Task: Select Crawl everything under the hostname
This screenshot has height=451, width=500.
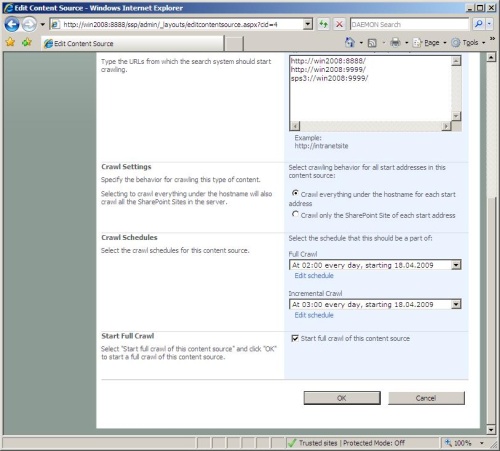Action: click(x=295, y=193)
